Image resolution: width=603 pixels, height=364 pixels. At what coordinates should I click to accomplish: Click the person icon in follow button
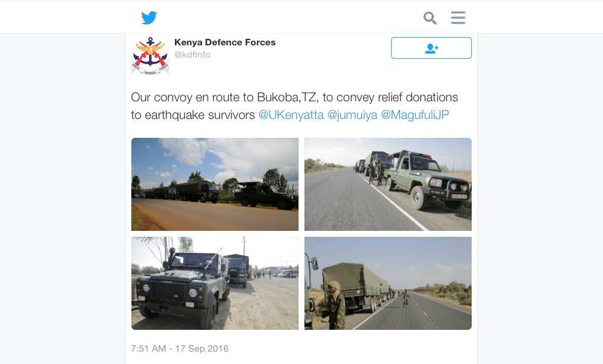pos(432,48)
